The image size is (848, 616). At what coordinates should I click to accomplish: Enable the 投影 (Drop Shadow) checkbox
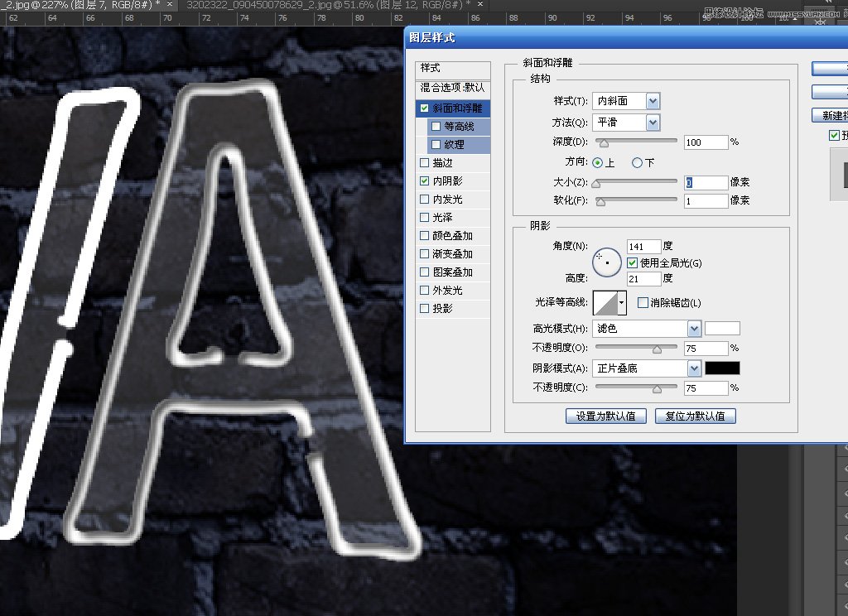tap(425, 308)
